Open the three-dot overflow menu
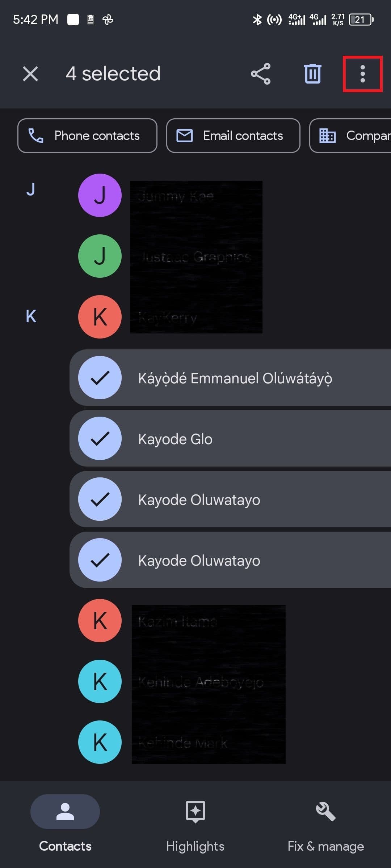The height and width of the screenshot is (868, 391). point(362,74)
